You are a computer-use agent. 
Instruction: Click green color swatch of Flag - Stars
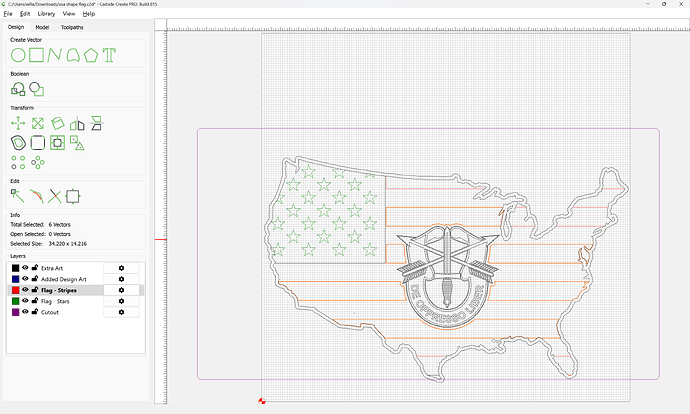coord(15,301)
